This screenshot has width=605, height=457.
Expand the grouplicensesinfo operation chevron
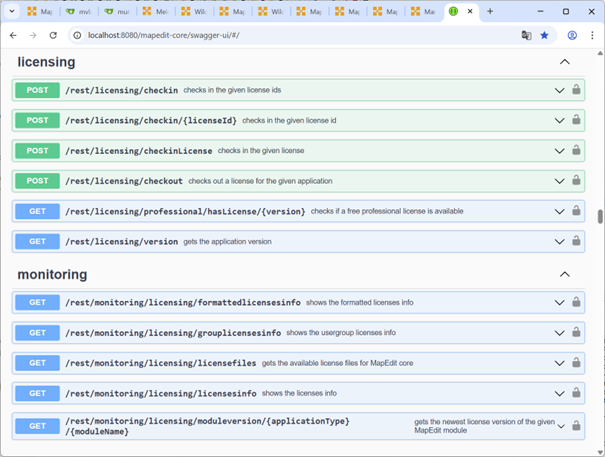tap(560, 333)
